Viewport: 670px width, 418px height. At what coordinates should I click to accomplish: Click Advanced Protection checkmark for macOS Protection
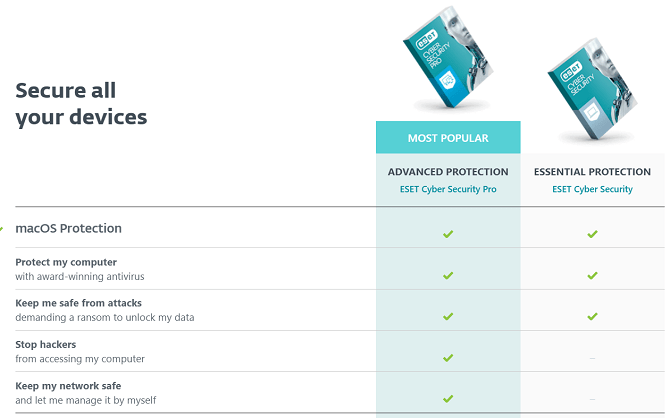[448, 234]
